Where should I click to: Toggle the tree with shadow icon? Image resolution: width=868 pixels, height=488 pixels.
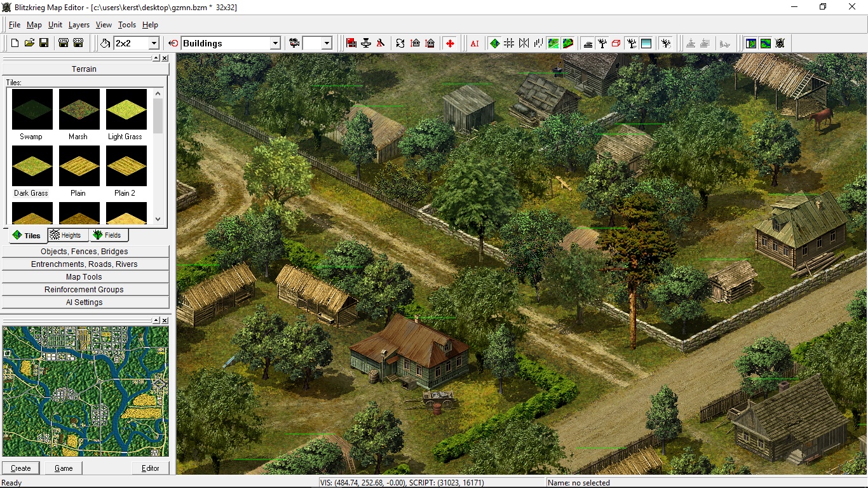click(632, 43)
